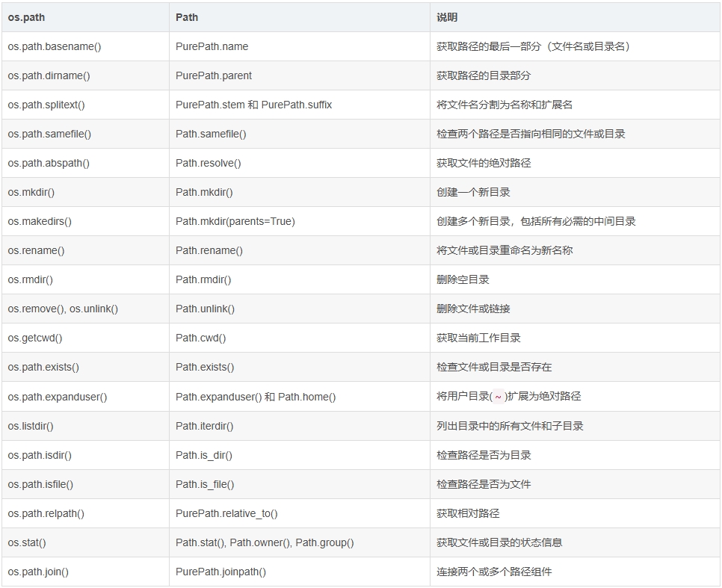Click description 获取文件或目录的状态信息

[499, 543]
